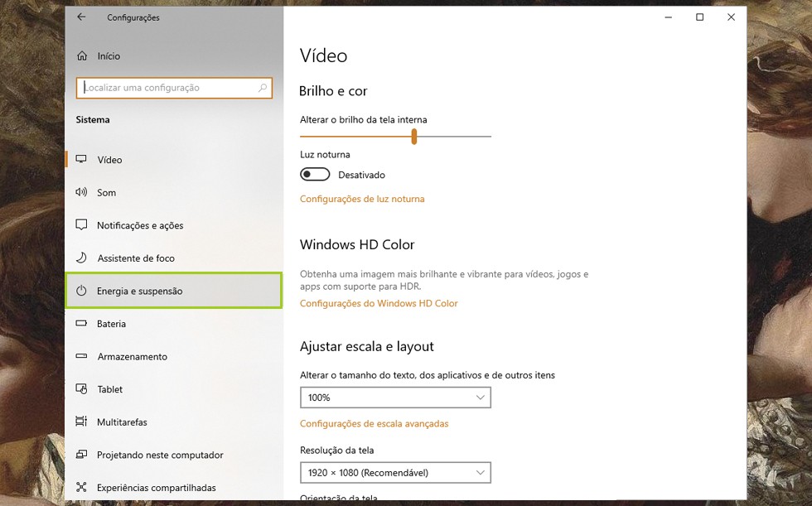Click the 'Ajustar escala e layout' heading
The image size is (812, 506).
pyautogui.click(x=366, y=346)
